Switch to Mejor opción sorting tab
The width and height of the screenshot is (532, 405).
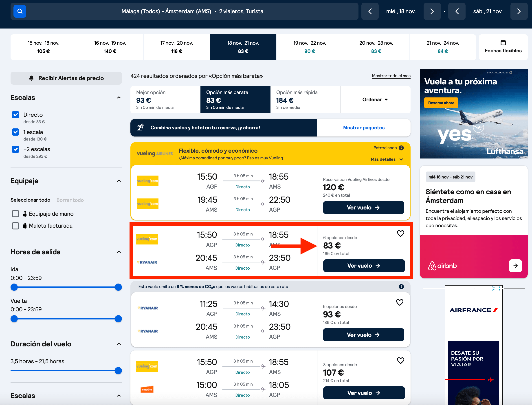(x=165, y=99)
